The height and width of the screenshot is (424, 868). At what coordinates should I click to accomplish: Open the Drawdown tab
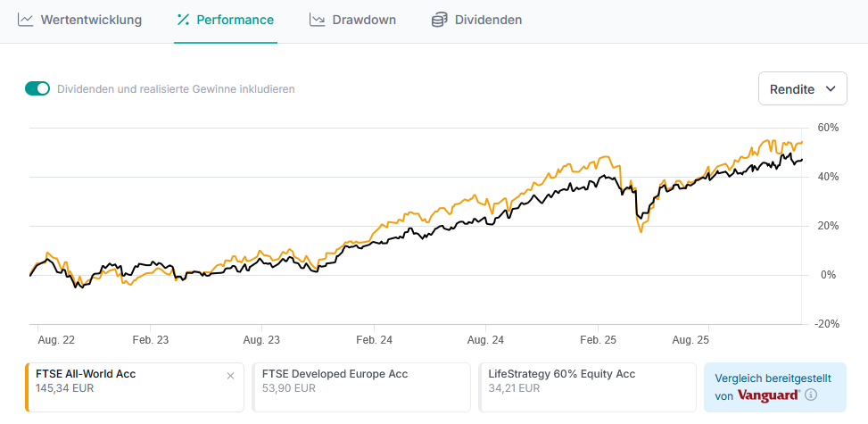tap(364, 20)
